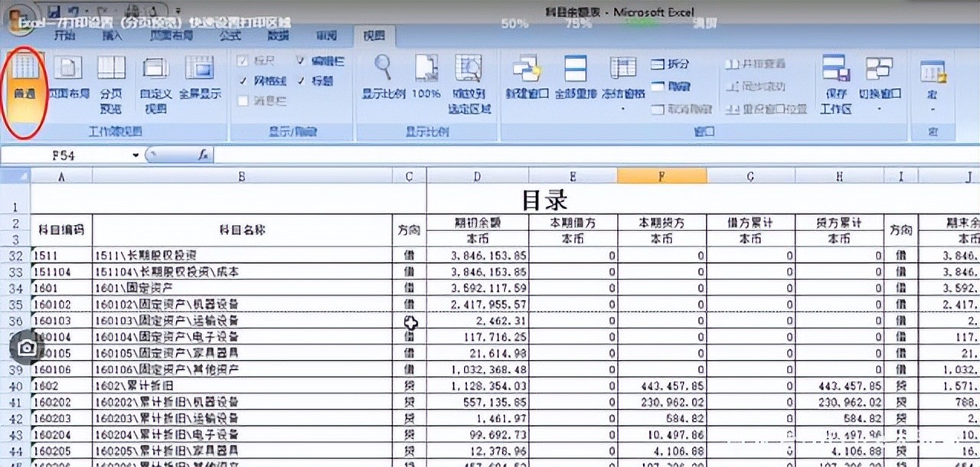Click the 拆分 split window button
The width and height of the screenshot is (980, 467).
[670, 64]
